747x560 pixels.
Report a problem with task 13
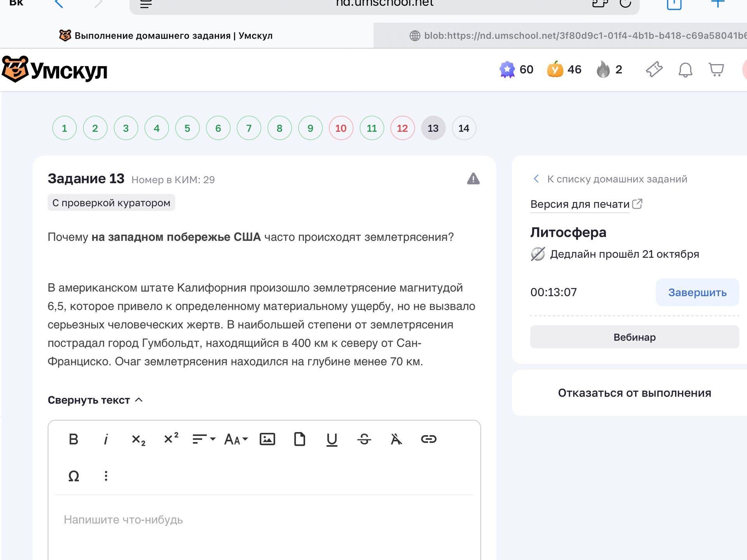[x=473, y=178]
